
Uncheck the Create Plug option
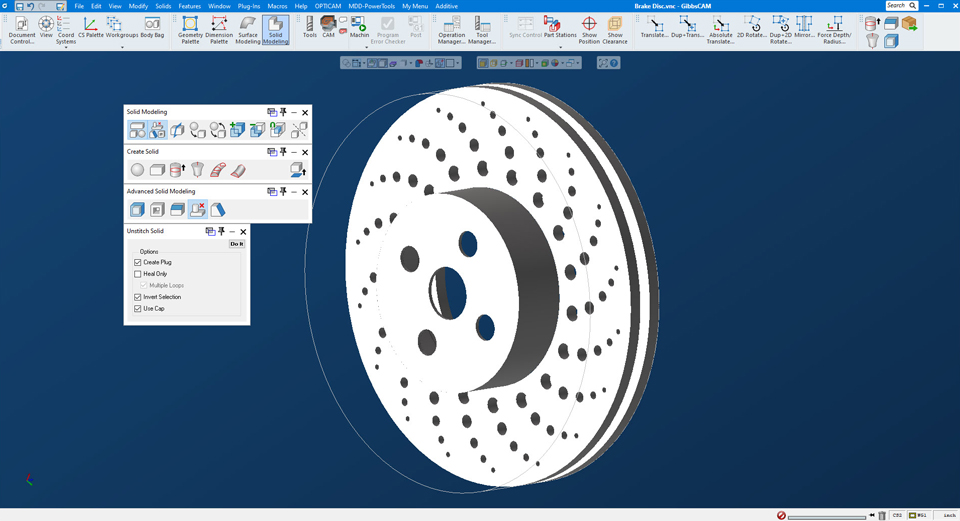138,262
